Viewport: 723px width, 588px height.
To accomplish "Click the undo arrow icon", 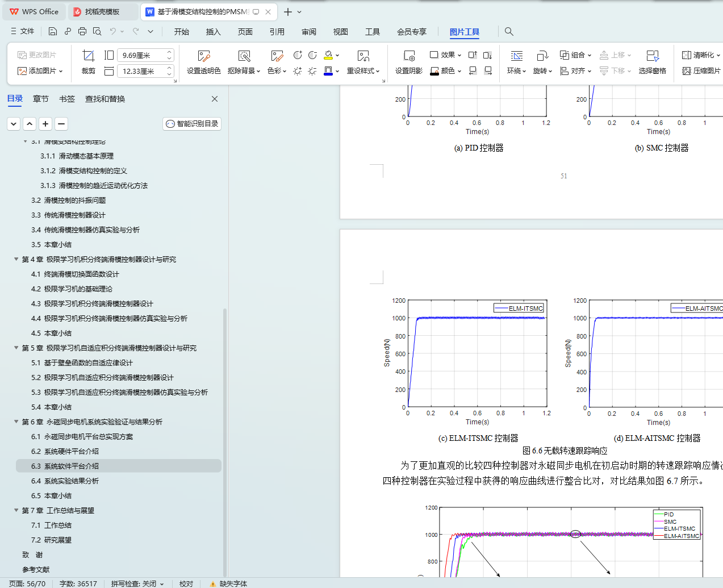I will 113,31.
